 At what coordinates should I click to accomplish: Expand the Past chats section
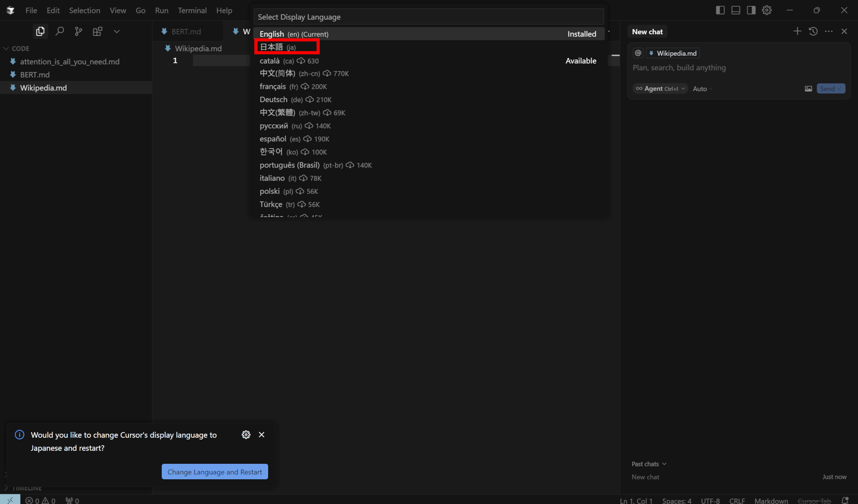[649, 464]
